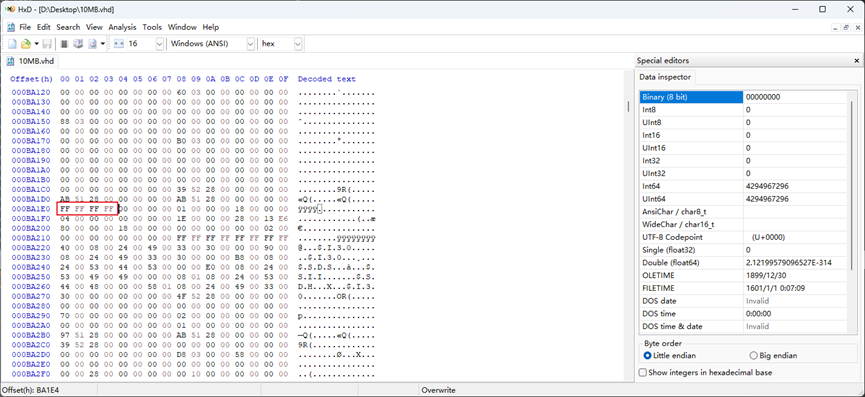Click the bytes-per-row width icon
865x397 pixels.
click(119, 44)
